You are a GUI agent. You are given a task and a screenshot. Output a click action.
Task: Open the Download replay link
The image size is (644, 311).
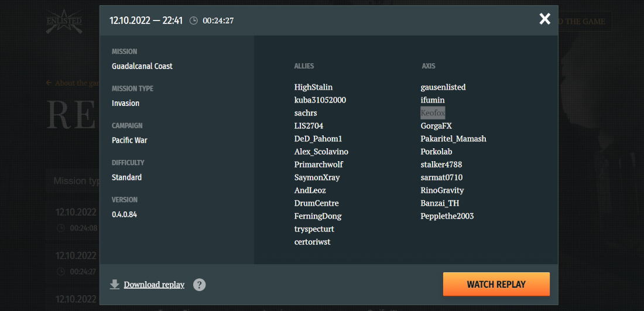(154, 284)
